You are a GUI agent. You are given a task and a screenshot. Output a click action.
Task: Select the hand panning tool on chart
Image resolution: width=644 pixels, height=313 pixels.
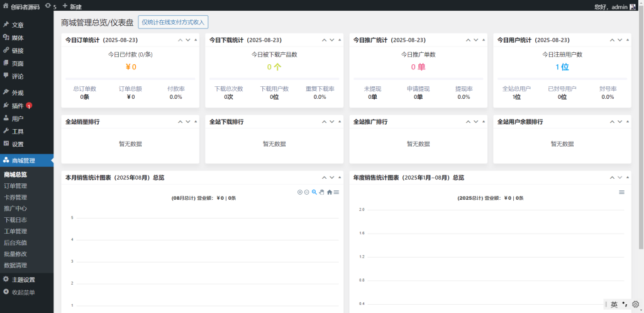pos(321,192)
